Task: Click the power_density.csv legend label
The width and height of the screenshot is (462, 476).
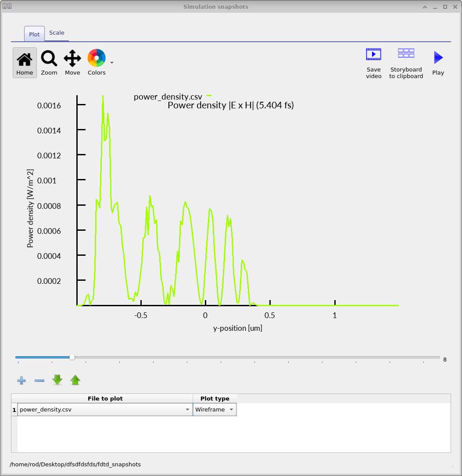Action: 168,97
